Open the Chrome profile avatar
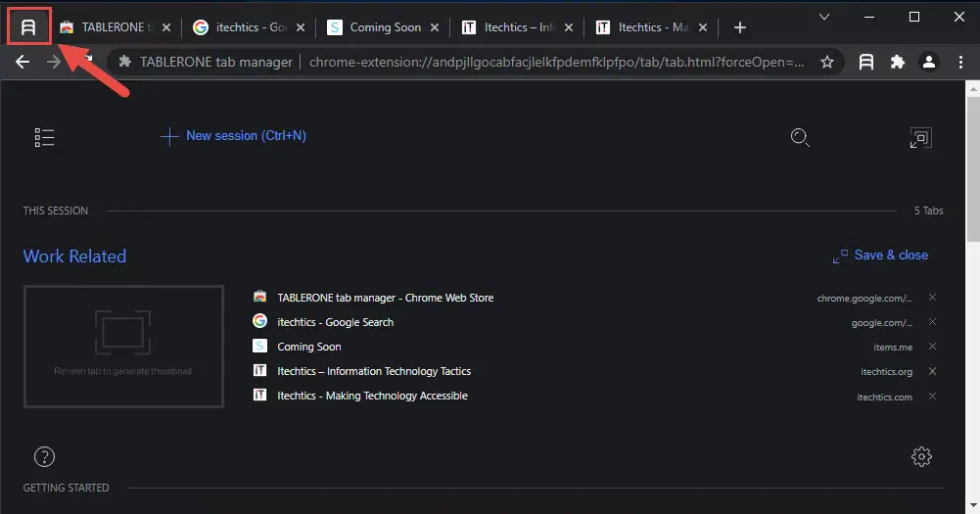Viewport: 980px width, 514px height. click(929, 62)
